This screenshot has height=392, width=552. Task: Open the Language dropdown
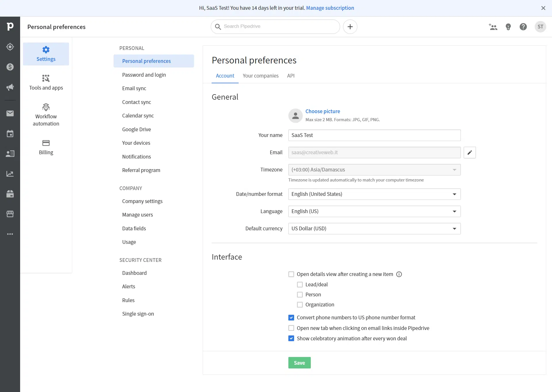[374, 211]
